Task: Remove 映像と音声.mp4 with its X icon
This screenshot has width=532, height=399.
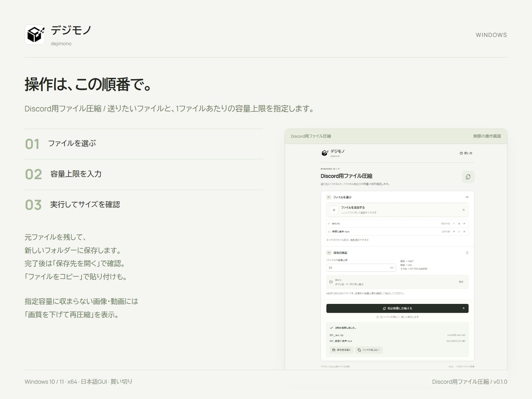Action: click(464, 231)
